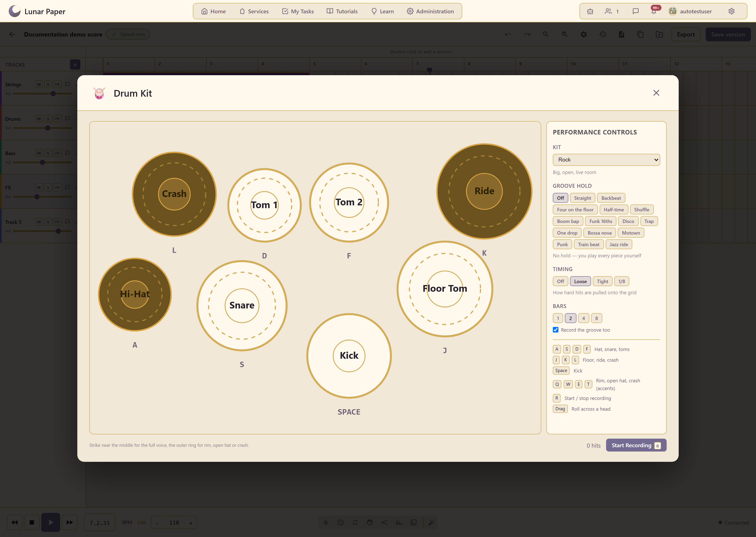Viewport: 756px width, 537px height.
Task: Hit the Kick drum pad
Action: tap(349, 355)
